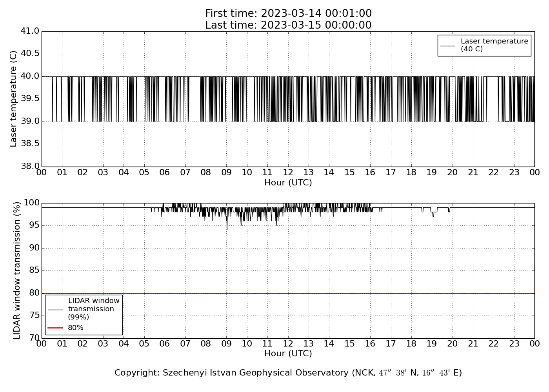
Task: Click the 95 tick on the transmission axis
Action: click(35, 225)
